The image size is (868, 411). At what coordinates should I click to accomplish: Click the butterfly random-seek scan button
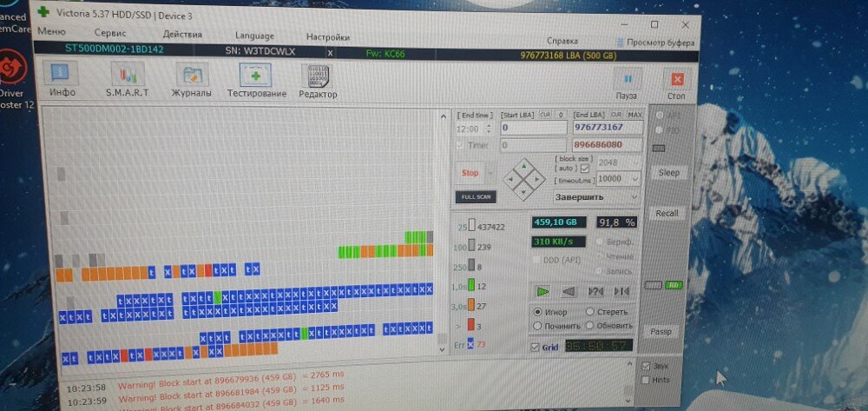595,291
